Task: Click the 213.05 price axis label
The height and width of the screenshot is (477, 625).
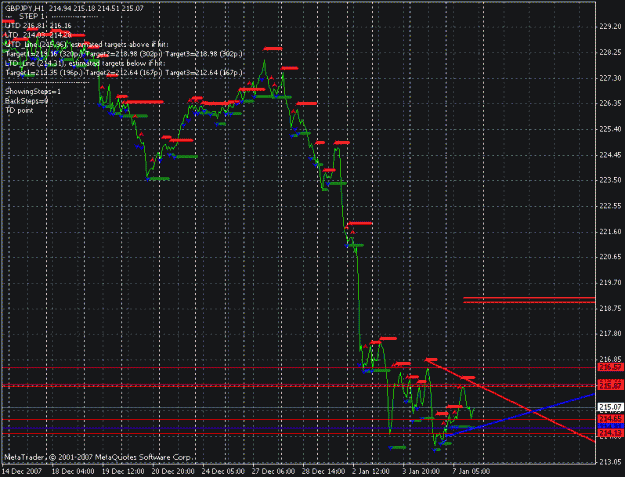Action: (610, 461)
